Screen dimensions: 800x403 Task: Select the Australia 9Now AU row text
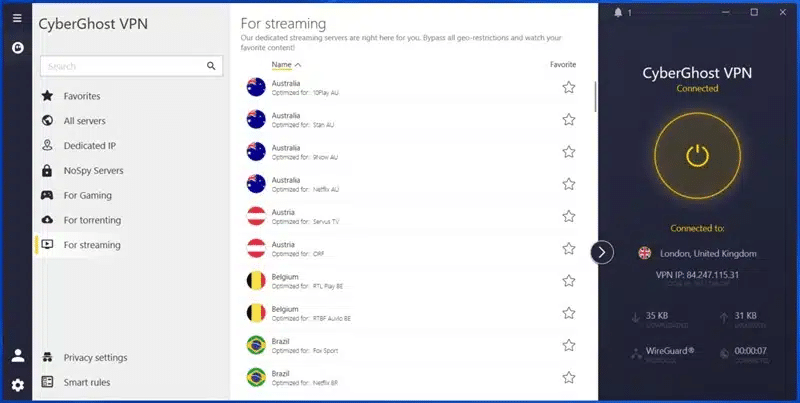[305, 152]
